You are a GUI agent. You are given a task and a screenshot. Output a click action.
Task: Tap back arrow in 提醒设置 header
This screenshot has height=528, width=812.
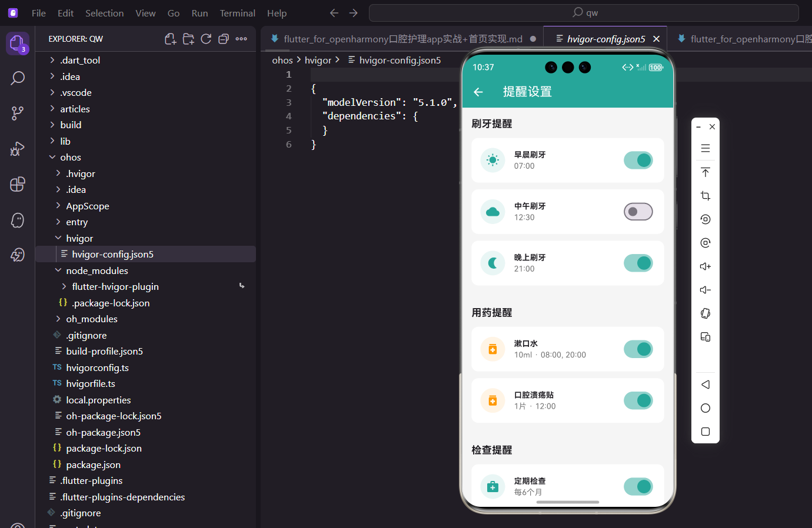tap(478, 92)
